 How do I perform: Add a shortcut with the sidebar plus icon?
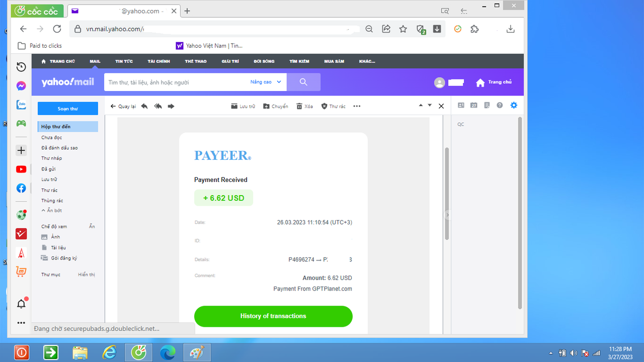point(21,150)
